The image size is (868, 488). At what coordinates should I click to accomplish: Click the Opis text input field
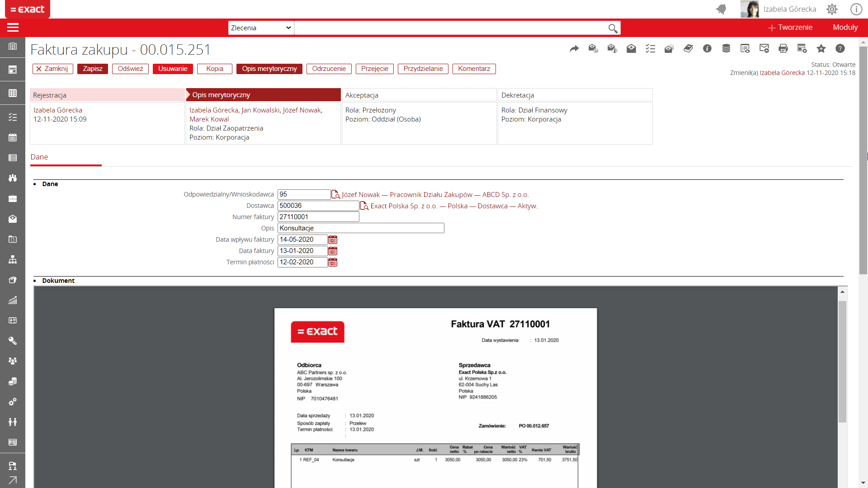(360, 228)
